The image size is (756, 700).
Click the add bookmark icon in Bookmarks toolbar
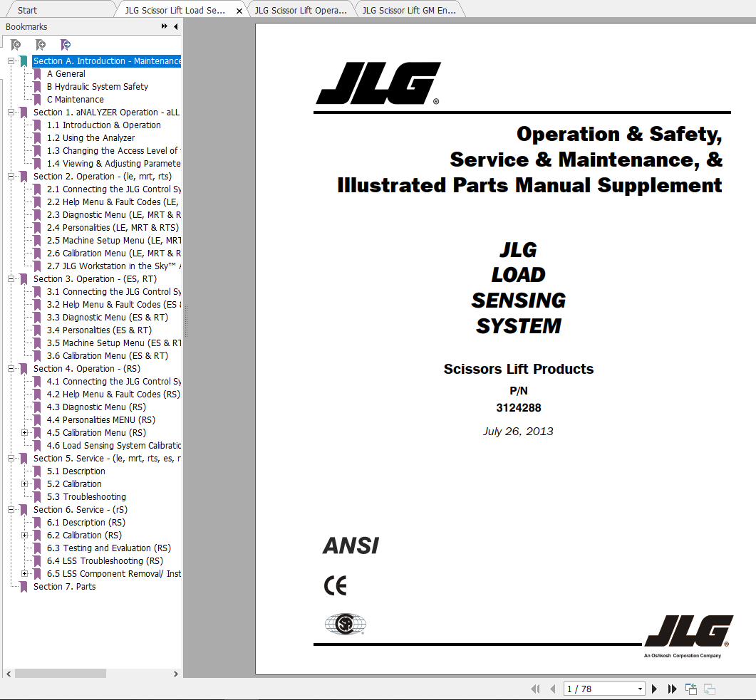41,45
